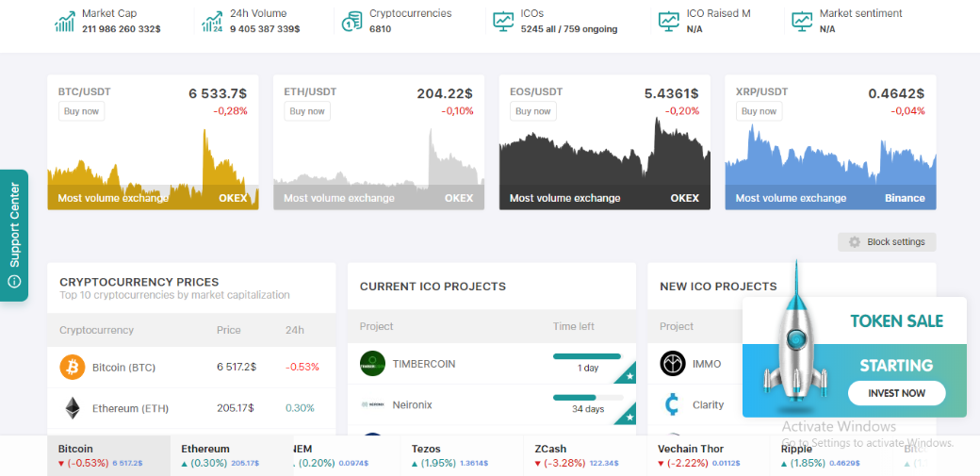Select NEM in the bottom ticker
Viewport: 980px width, 476px height.
point(347,455)
